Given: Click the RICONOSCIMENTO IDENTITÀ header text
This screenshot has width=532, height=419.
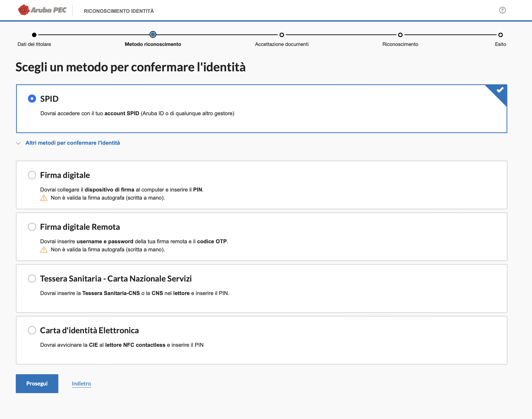Looking at the screenshot, I should 119,11.
